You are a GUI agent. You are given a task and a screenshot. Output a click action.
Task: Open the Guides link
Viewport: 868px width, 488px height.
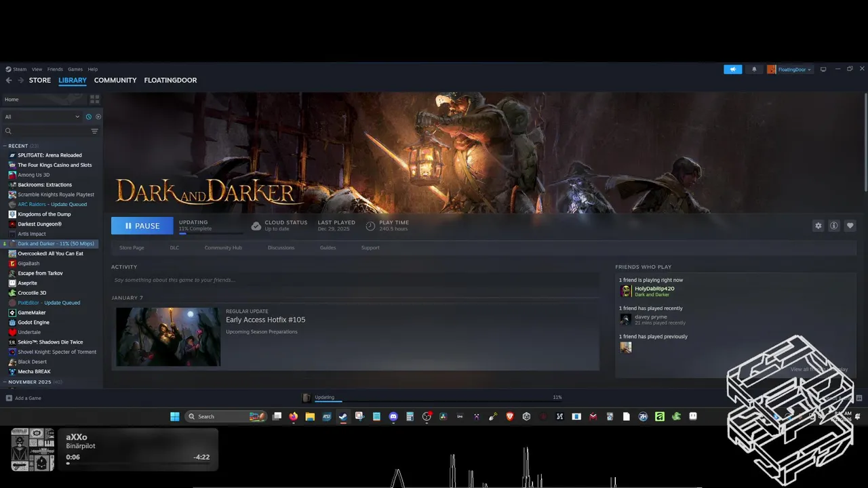pyautogui.click(x=328, y=247)
